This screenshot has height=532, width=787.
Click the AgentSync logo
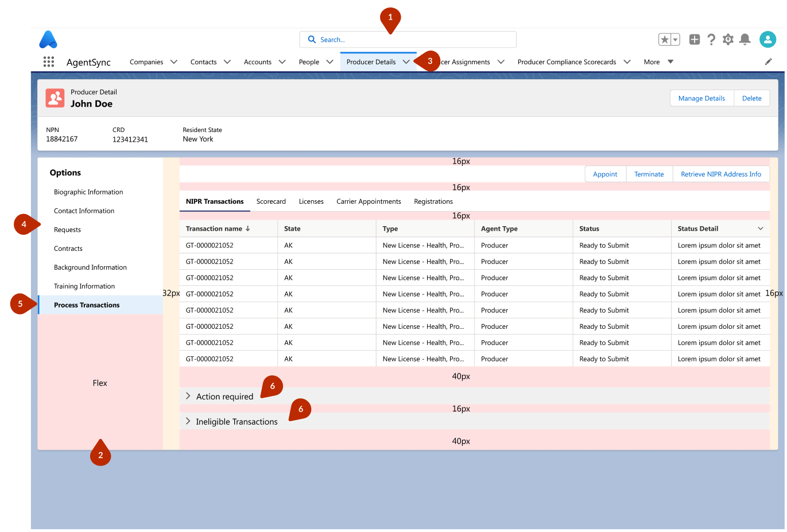click(x=48, y=40)
